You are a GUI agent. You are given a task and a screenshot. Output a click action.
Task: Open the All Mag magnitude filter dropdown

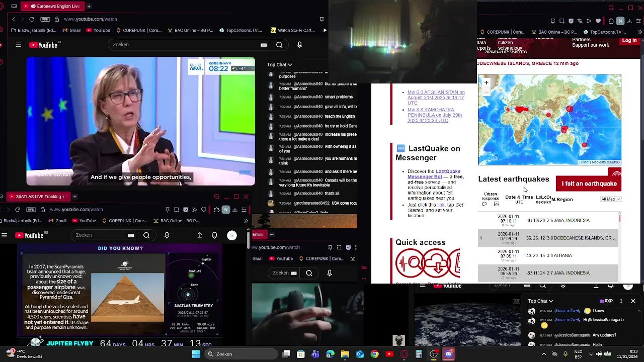coord(611,199)
